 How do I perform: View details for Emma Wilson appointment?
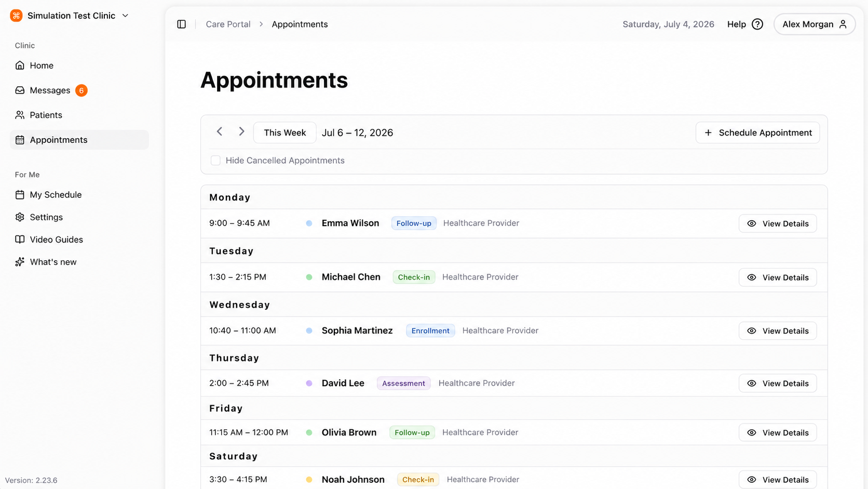(777, 223)
